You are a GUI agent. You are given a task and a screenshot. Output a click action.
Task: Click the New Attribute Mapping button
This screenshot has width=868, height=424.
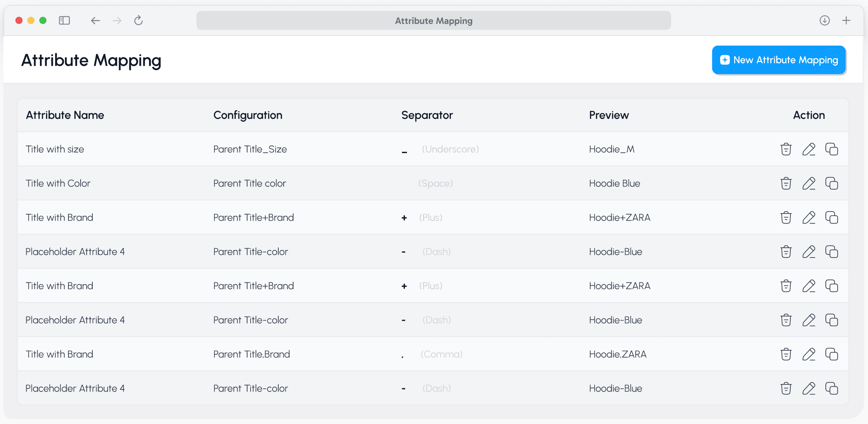point(779,60)
